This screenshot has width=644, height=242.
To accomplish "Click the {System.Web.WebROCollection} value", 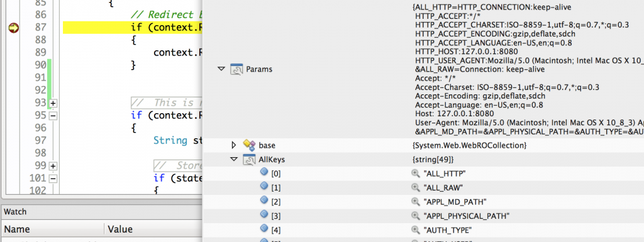I will click(x=469, y=145).
